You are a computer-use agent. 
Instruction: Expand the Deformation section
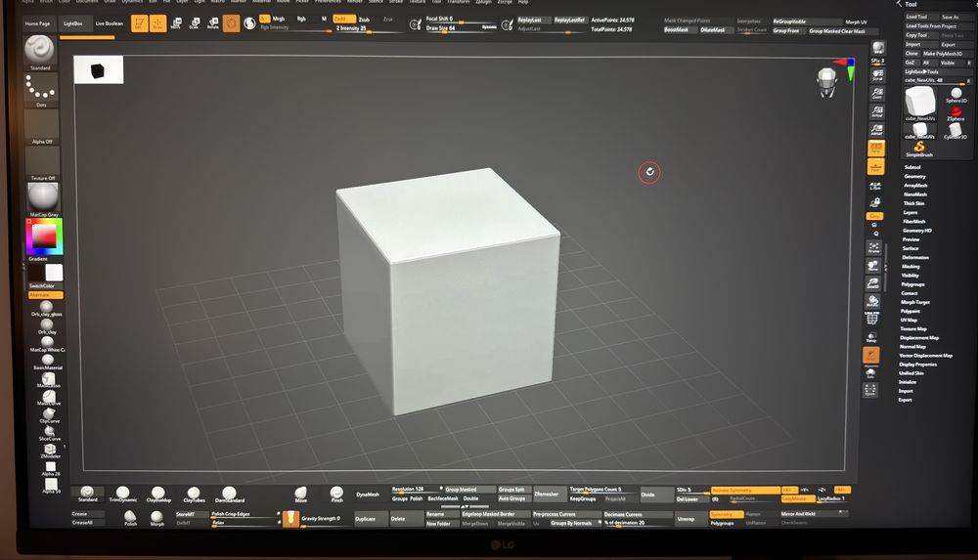coord(915,257)
